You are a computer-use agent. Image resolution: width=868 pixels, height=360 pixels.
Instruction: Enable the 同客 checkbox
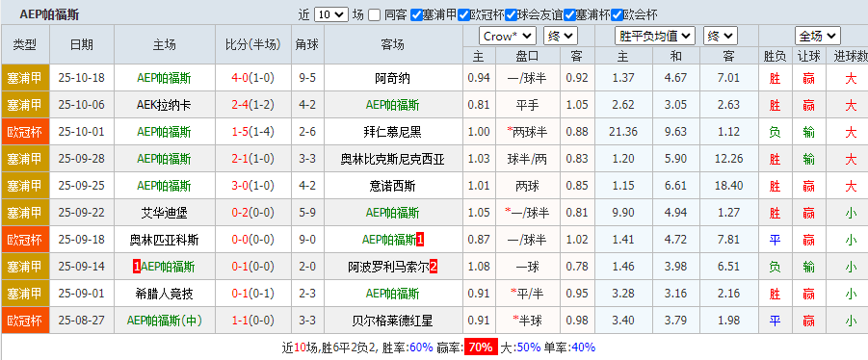pos(375,15)
